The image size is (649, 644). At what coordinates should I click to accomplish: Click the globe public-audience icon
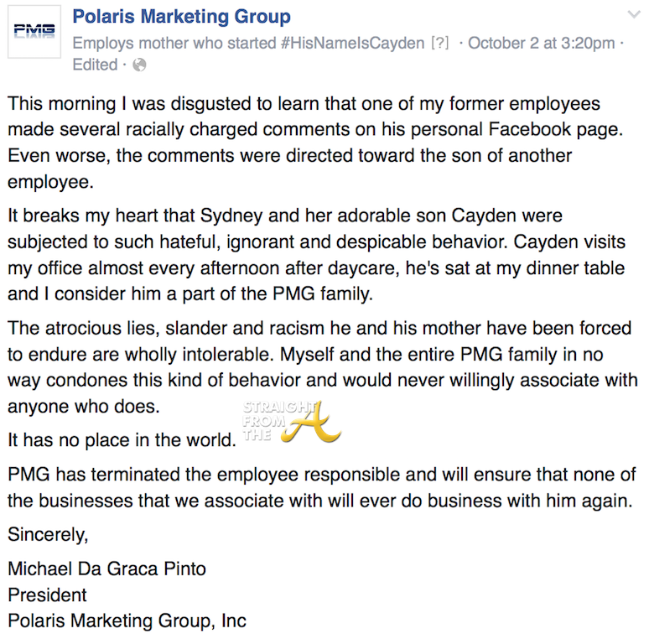(139, 65)
